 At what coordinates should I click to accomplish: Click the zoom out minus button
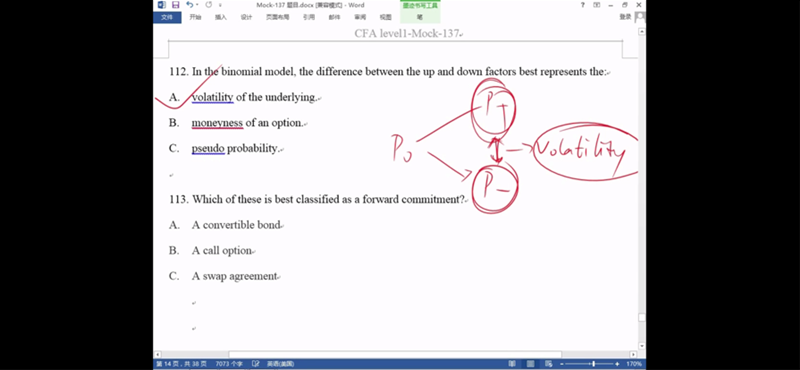point(562,364)
